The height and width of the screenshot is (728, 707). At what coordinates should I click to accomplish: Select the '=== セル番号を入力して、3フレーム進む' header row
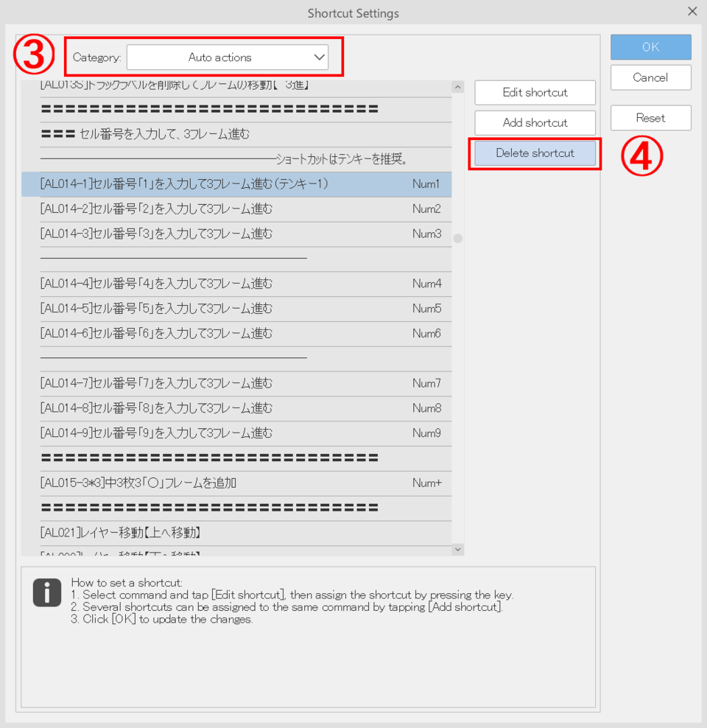(x=236, y=135)
